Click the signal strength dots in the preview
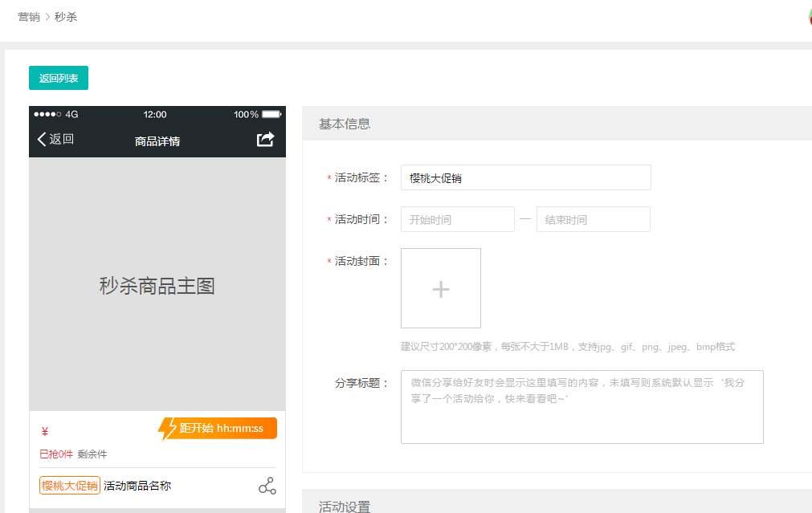Viewport: 812px width, 513px height. click(47, 115)
